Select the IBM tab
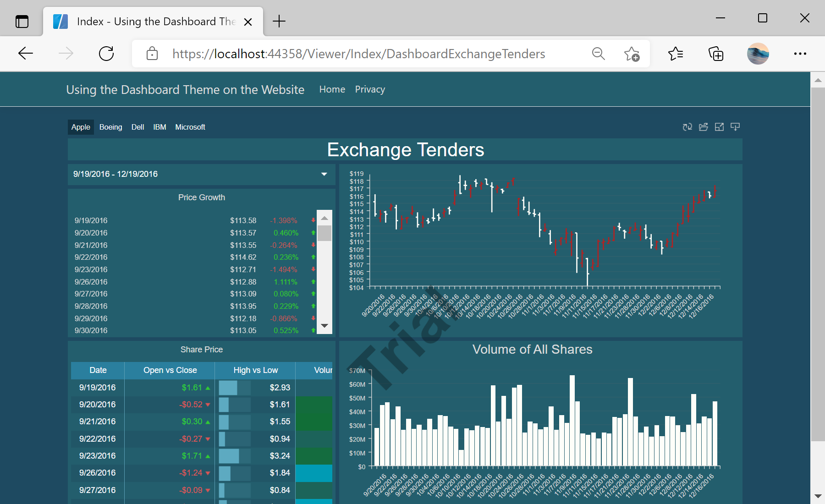The height and width of the screenshot is (504, 825). tap(159, 127)
